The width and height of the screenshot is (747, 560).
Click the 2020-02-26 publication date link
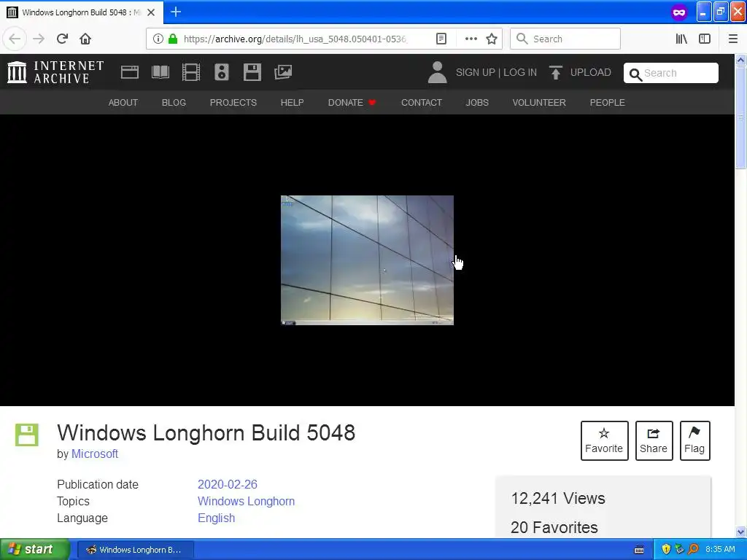(228, 484)
